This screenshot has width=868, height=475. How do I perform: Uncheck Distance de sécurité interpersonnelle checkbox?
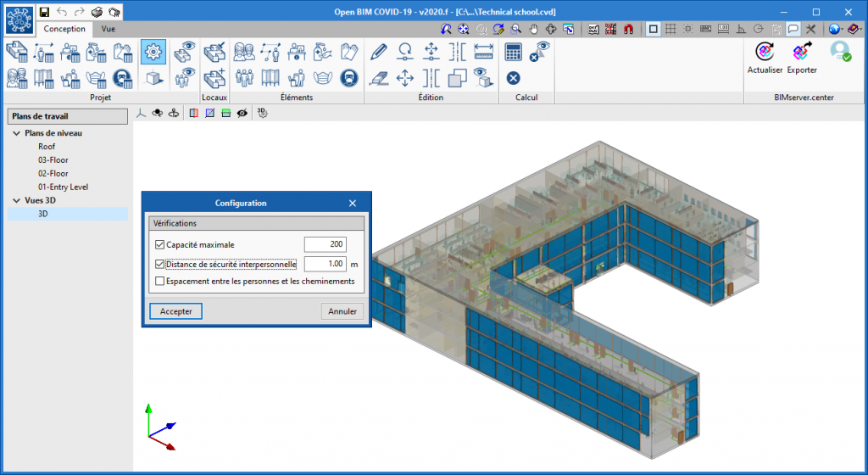tap(161, 264)
